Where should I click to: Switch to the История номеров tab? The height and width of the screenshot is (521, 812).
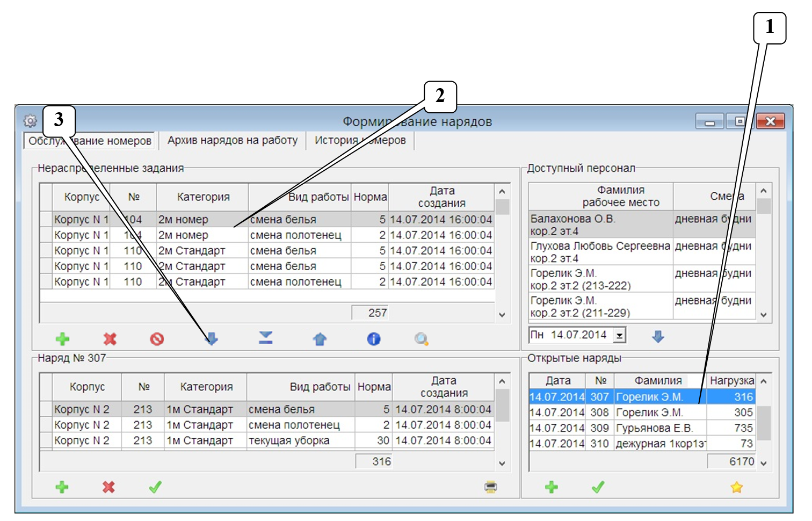click(360, 141)
